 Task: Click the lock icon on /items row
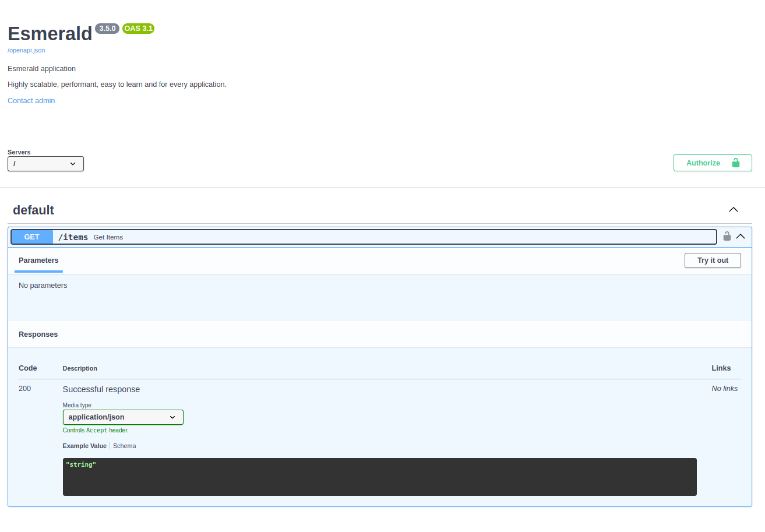click(727, 236)
